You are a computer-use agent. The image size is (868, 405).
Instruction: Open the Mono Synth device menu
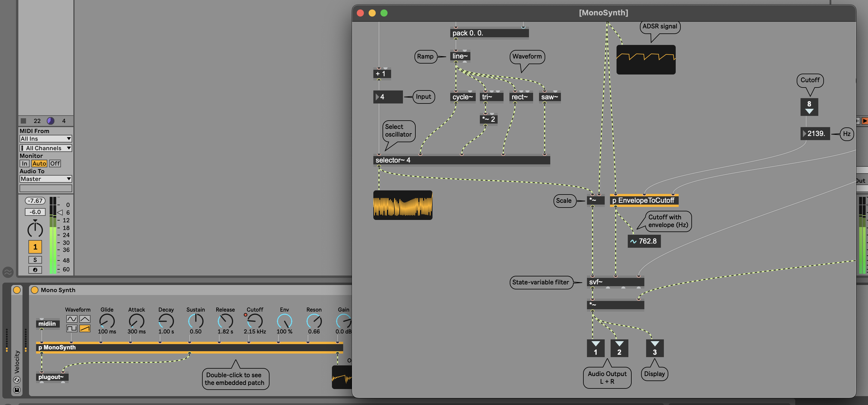(58, 291)
